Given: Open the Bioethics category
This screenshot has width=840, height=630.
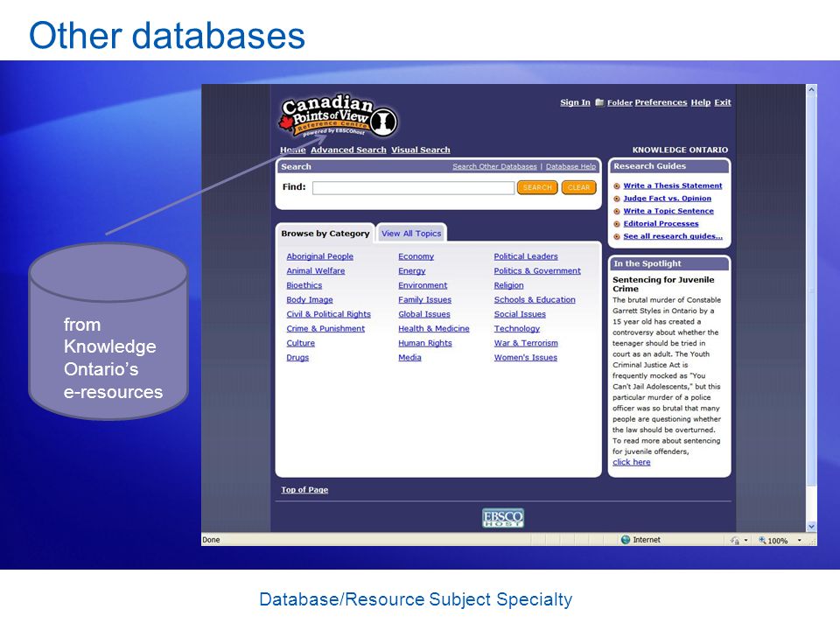Looking at the screenshot, I should (x=304, y=285).
